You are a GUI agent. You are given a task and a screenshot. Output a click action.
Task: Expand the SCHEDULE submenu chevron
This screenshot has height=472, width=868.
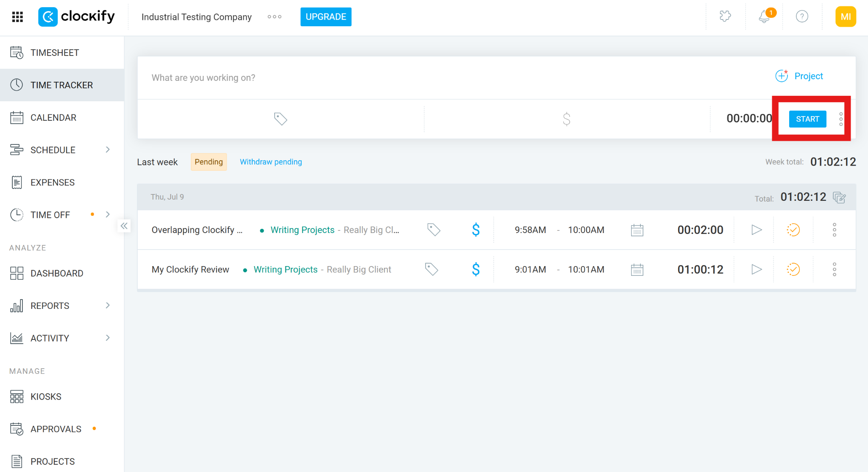(x=108, y=150)
